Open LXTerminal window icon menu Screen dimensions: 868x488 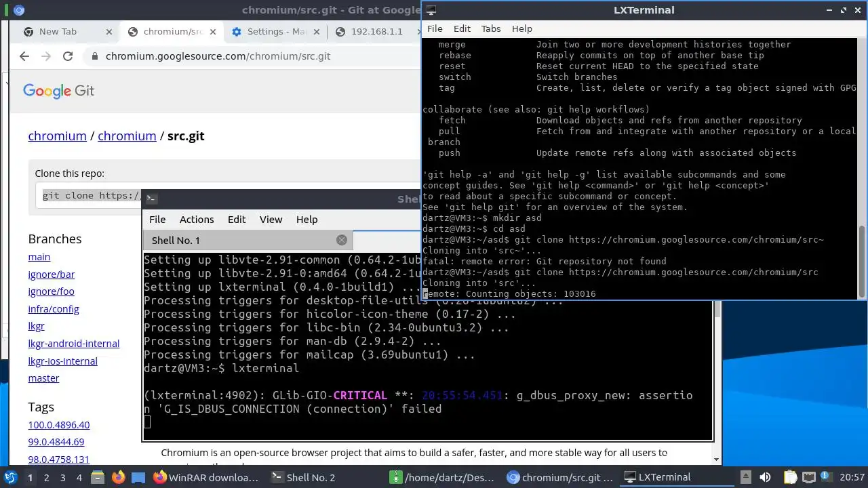[431, 10]
